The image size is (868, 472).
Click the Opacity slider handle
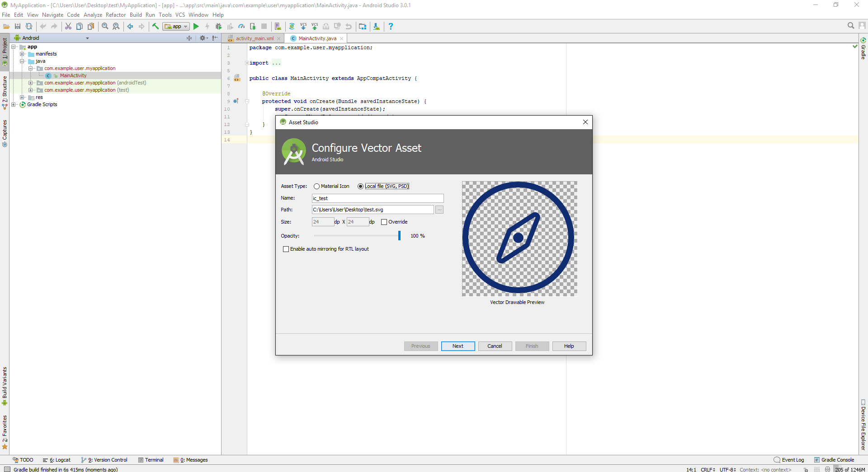[399, 236]
